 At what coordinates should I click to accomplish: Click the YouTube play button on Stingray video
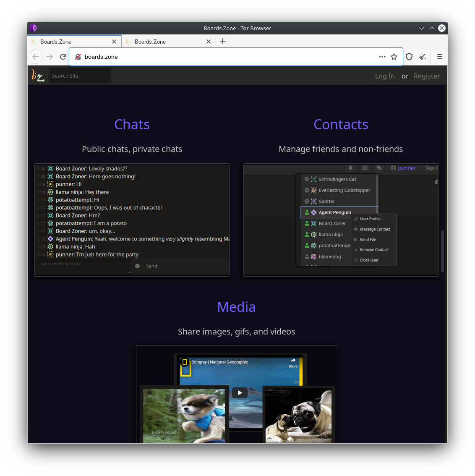point(240,392)
